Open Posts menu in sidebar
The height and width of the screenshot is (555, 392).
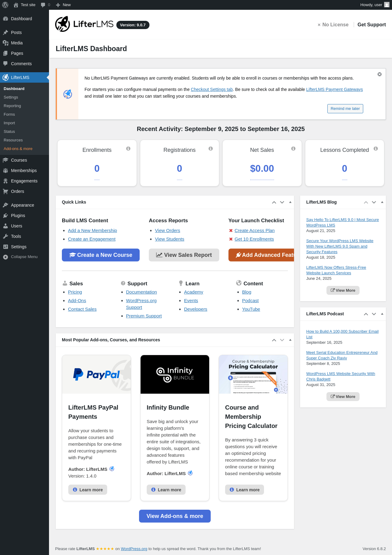[24, 32]
